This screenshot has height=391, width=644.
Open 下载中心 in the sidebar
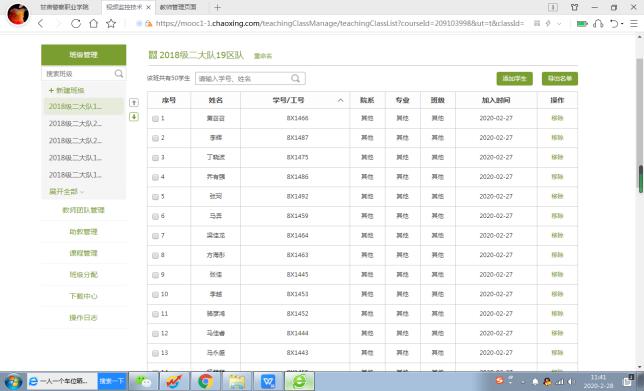(x=83, y=296)
